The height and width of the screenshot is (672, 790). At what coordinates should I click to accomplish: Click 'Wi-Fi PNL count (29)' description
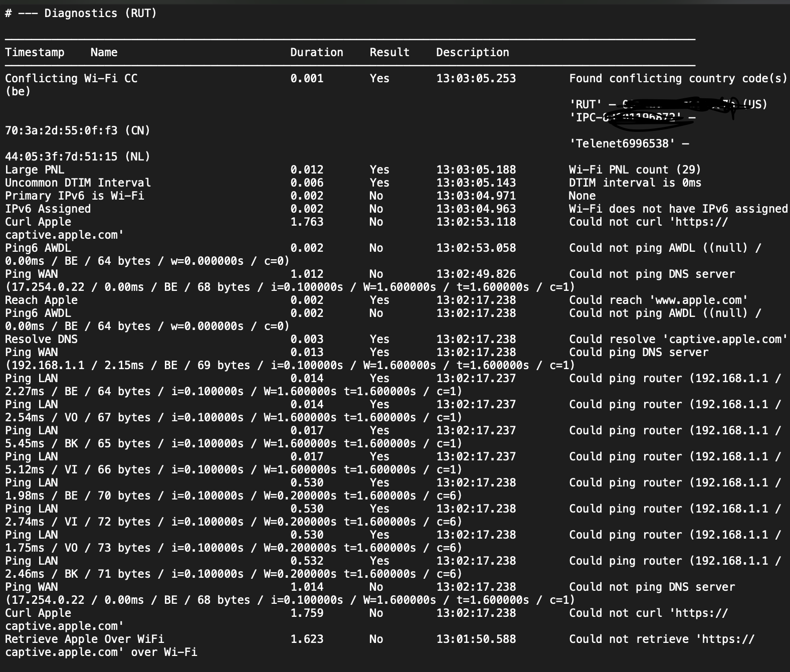click(x=635, y=170)
